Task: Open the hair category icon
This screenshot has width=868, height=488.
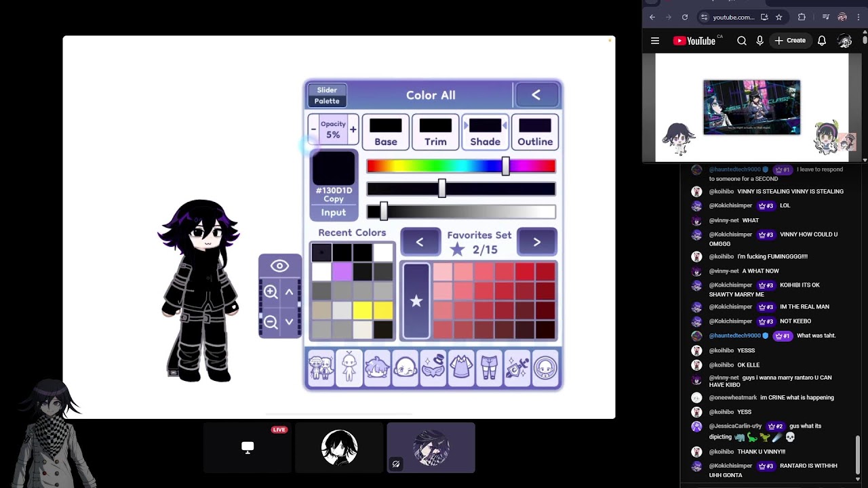Action: (377, 367)
